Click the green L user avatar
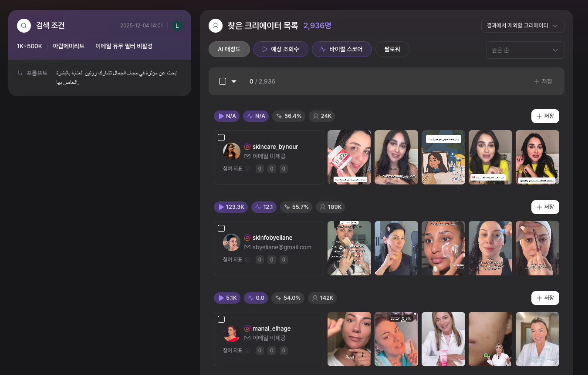This screenshot has width=588, height=375. [x=177, y=26]
